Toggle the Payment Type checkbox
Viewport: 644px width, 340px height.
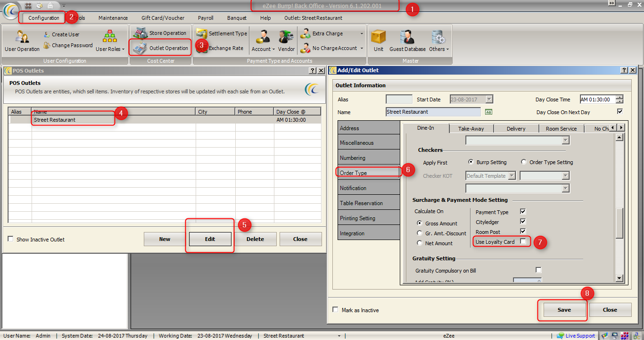click(x=523, y=212)
